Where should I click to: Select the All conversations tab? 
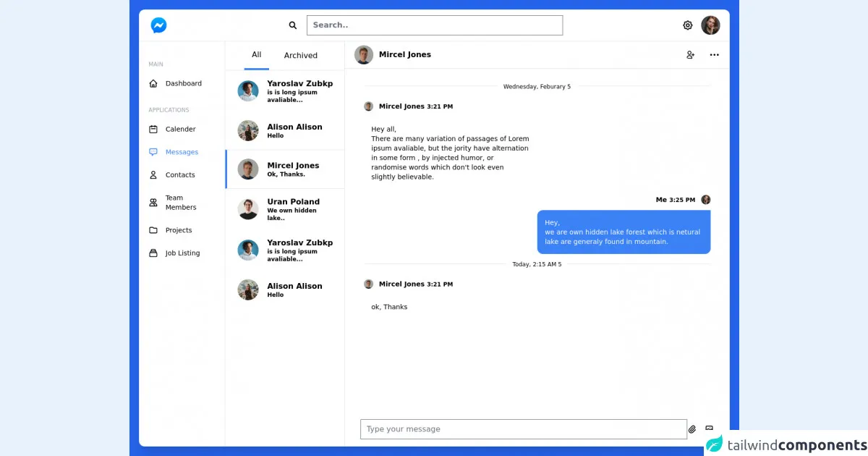[256, 55]
